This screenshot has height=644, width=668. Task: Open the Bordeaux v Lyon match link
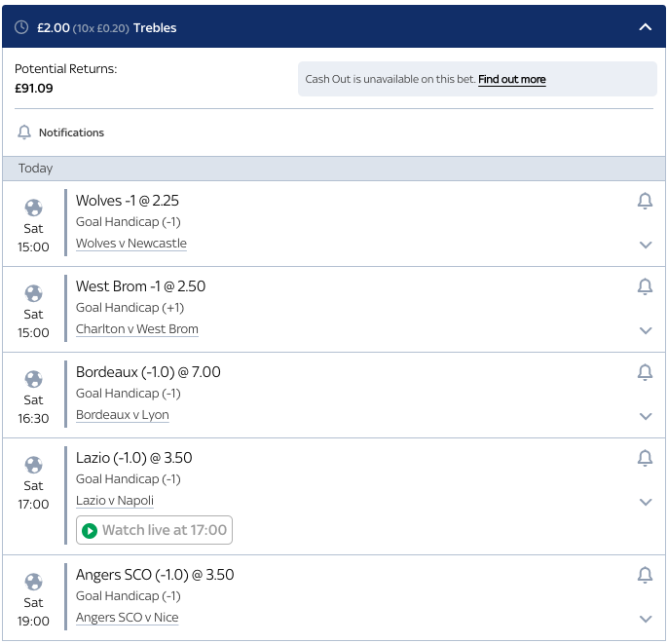[x=123, y=415]
